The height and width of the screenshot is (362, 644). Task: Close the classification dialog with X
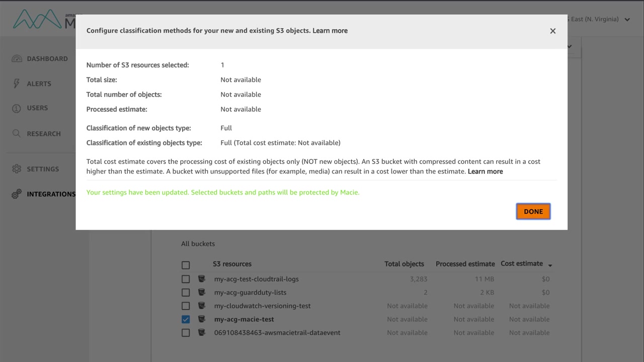(552, 31)
